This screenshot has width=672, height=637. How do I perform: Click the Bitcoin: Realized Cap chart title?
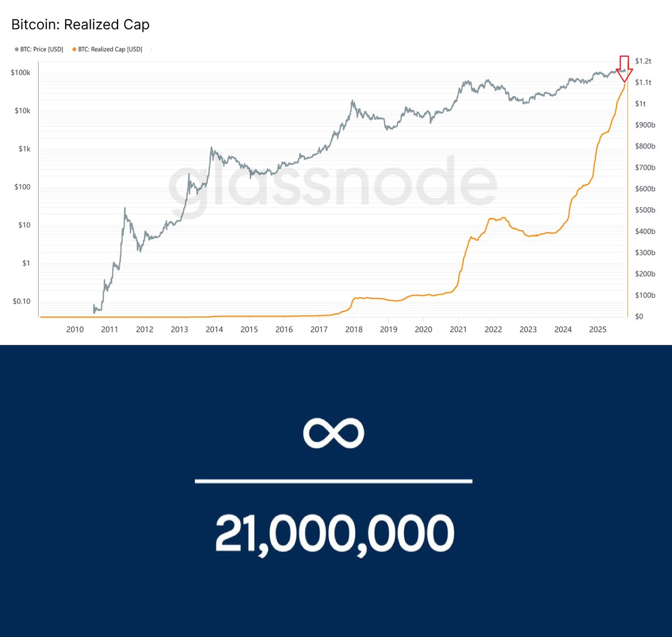pyautogui.click(x=80, y=25)
